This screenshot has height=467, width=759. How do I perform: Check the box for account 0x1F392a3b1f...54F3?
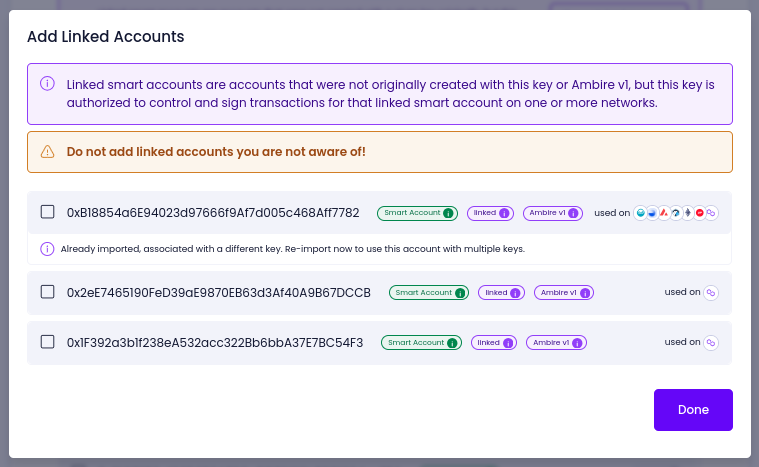click(x=47, y=342)
